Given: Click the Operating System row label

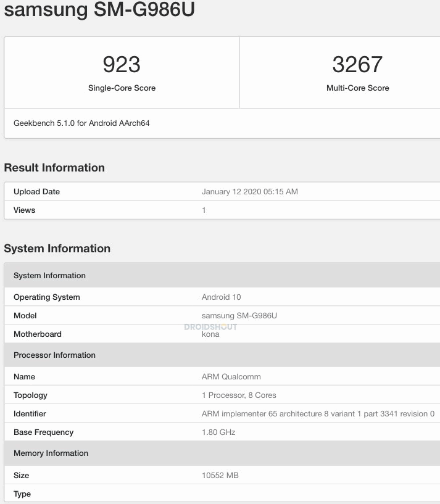Looking at the screenshot, I should click(47, 297).
